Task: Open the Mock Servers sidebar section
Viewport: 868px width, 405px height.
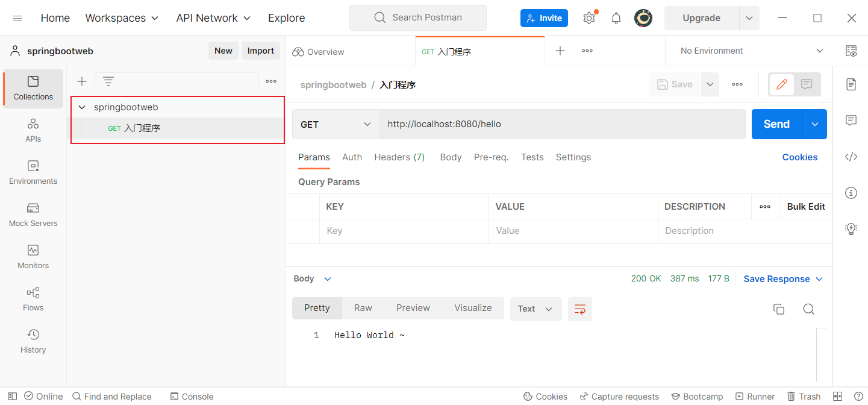Action: 33,215
